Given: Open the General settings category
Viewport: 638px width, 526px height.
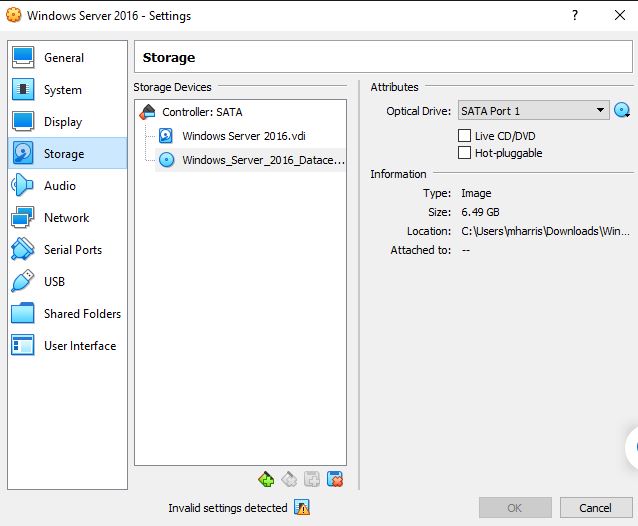Looking at the screenshot, I should 64,58.
